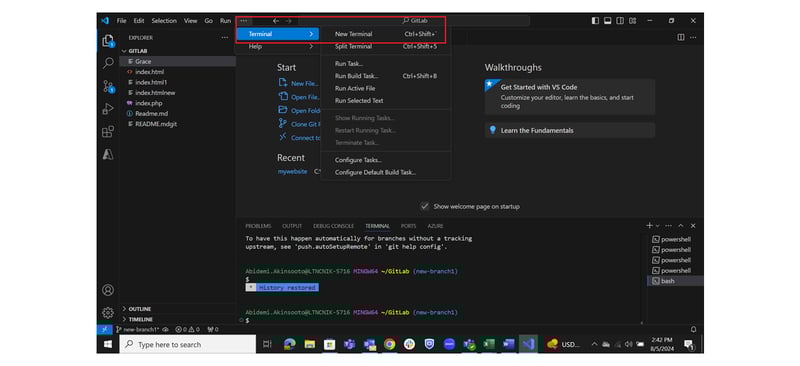Image resolution: width=800 pixels, height=366 pixels.
Task: Click the GitLab command center search box
Action: 414,21
